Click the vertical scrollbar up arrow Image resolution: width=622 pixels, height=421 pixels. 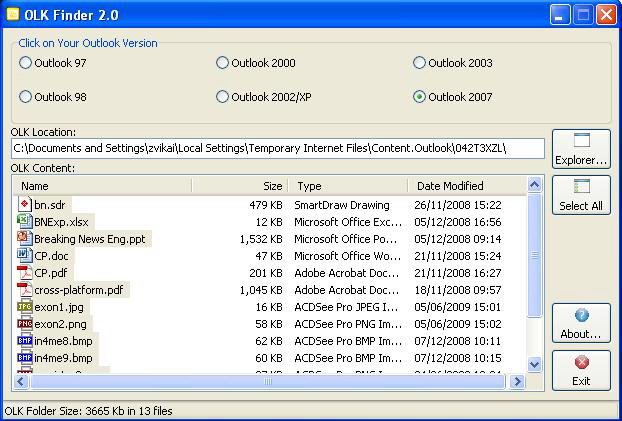coord(535,185)
